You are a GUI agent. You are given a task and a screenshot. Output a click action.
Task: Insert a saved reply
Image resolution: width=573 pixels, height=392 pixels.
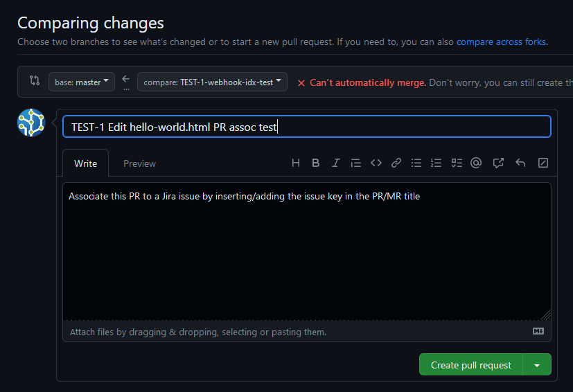coord(520,163)
